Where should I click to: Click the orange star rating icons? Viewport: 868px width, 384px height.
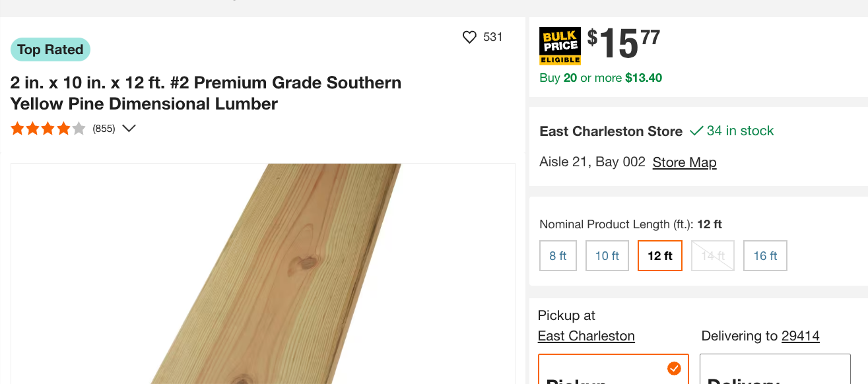click(48, 129)
